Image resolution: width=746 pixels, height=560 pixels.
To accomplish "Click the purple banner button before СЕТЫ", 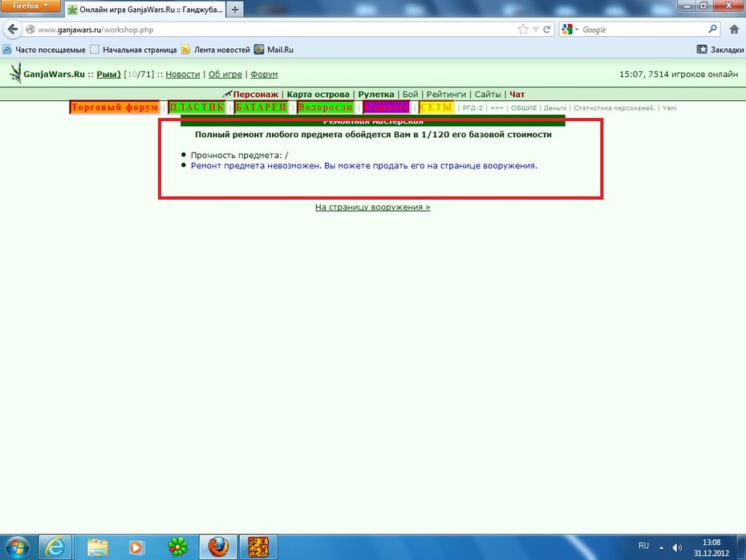I will click(x=387, y=107).
